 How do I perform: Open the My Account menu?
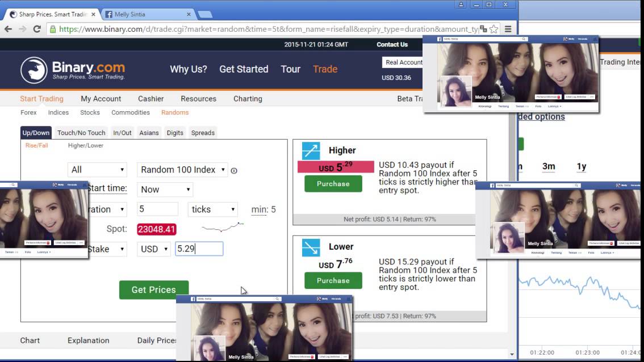click(x=101, y=99)
